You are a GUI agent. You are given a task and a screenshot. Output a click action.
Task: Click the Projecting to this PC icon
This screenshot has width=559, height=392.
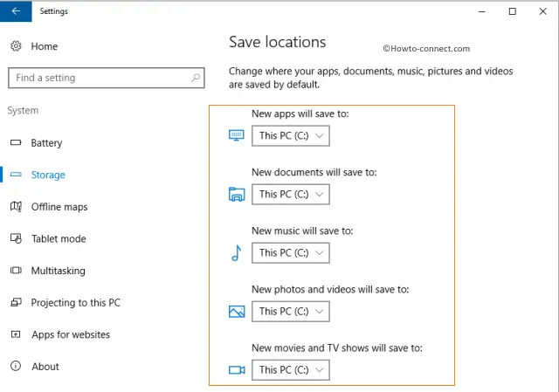point(16,302)
